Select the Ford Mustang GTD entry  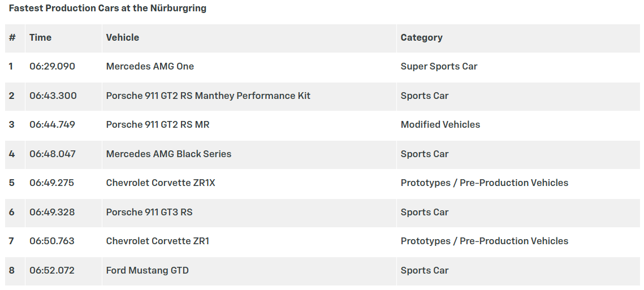click(x=147, y=271)
